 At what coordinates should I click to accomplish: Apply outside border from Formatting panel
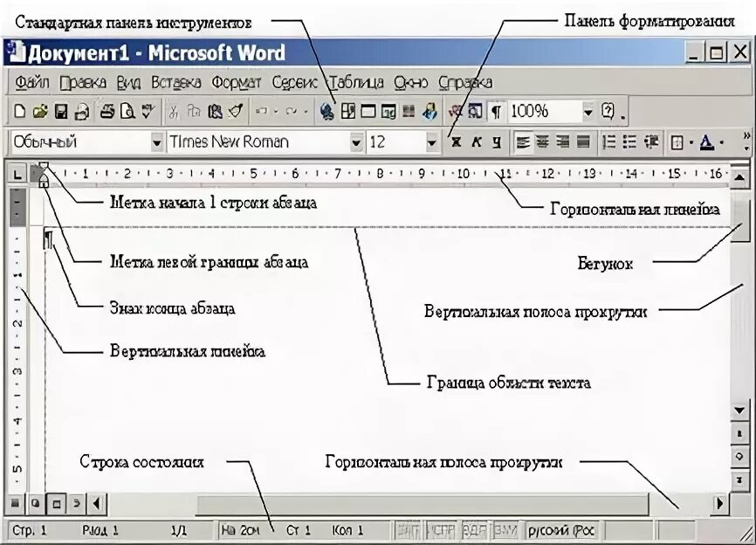(x=677, y=142)
